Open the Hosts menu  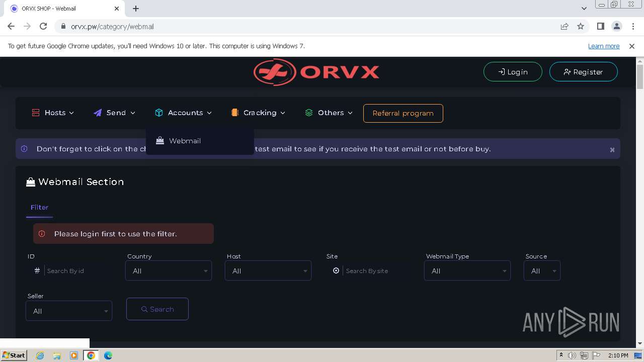[x=53, y=113]
